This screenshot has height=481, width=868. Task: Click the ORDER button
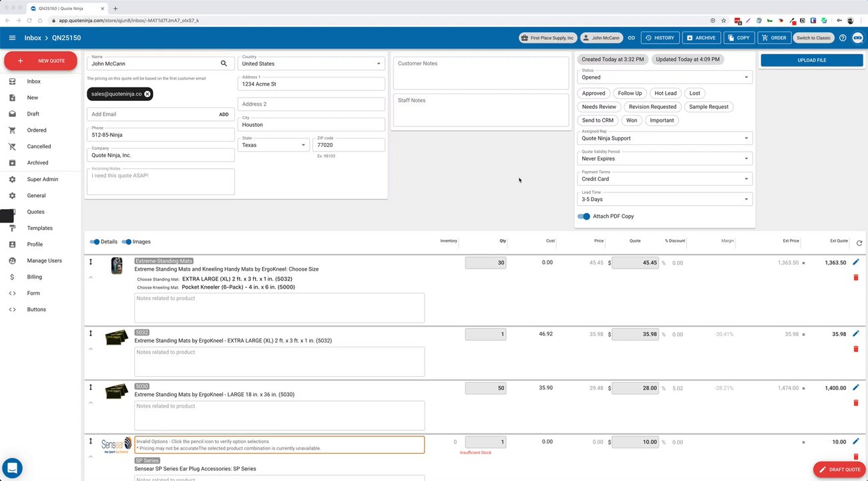775,38
